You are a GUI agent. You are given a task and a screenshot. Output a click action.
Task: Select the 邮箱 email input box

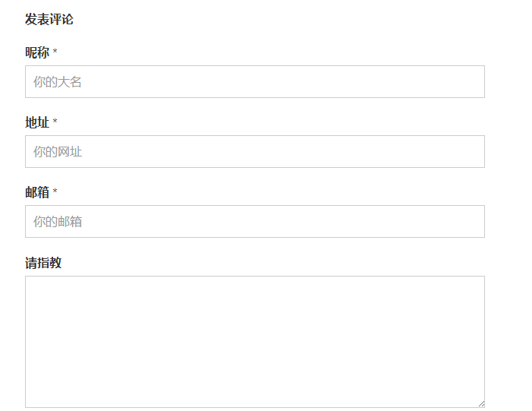tap(255, 222)
